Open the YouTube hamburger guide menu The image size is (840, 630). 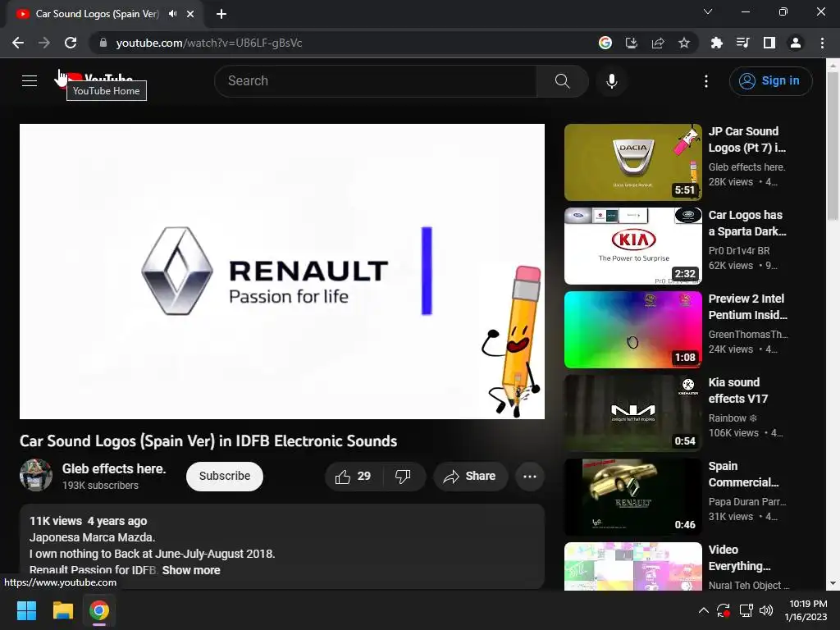[30, 81]
